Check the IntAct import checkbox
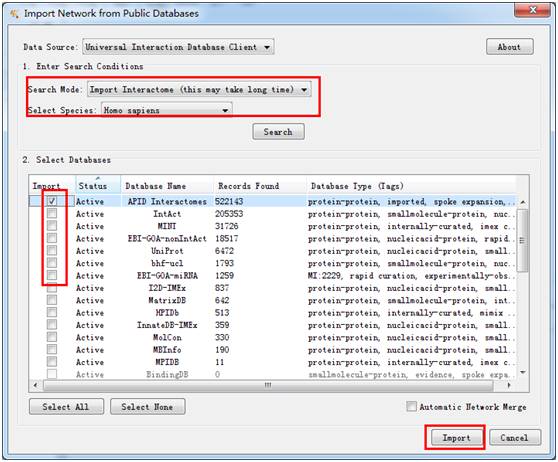 52,214
